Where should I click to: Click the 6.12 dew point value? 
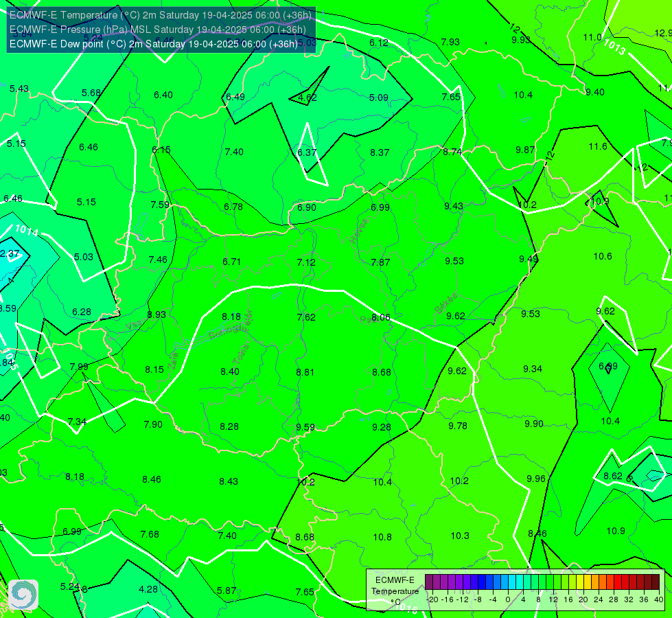379,43
